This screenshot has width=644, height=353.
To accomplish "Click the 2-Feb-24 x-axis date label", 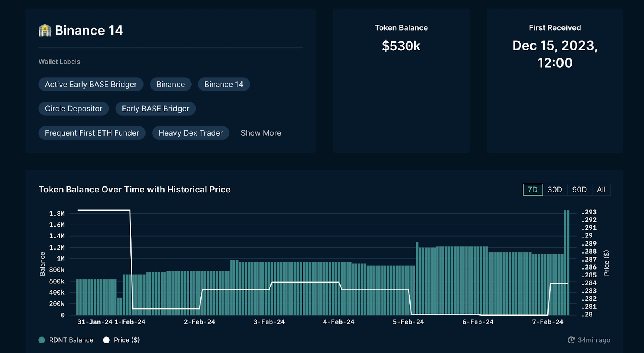I will (199, 322).
